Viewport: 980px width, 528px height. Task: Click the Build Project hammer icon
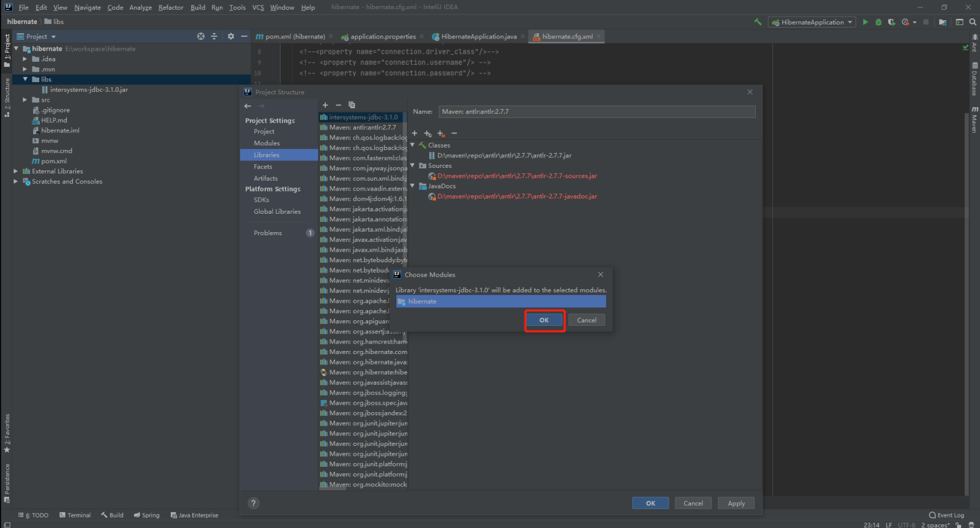pyautogui.click(x=758, y=22)
